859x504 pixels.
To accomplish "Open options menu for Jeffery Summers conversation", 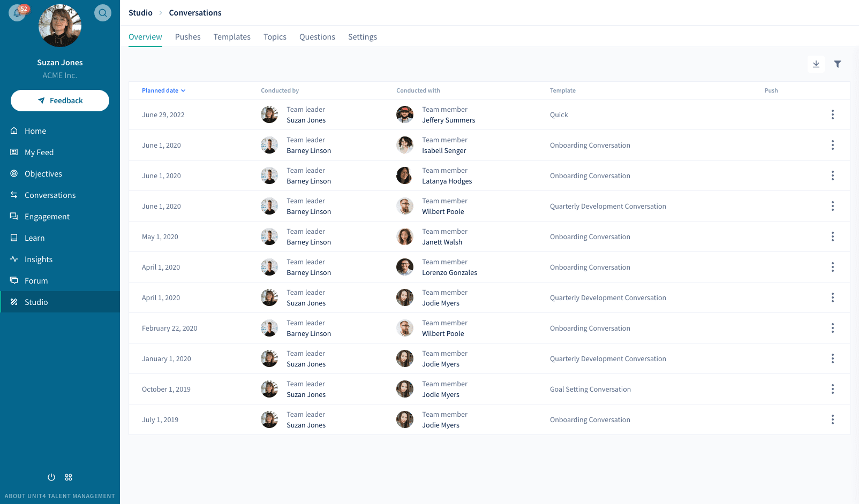I will tap(833, 114).
